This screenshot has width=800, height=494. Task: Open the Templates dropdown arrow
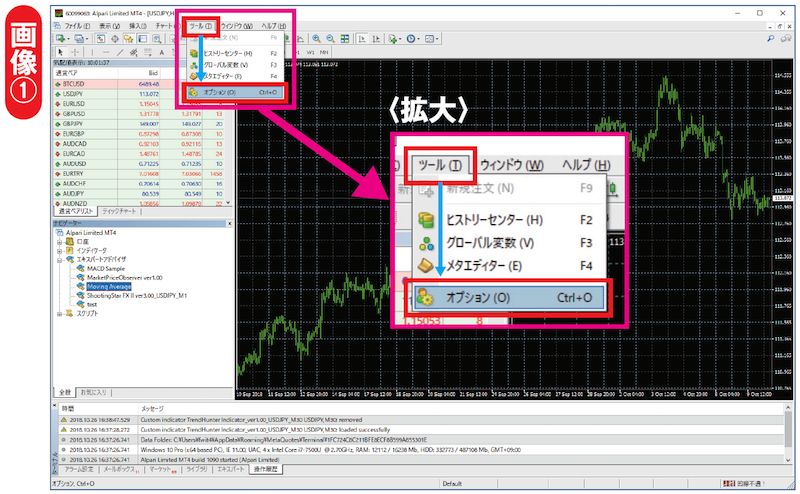437,39
